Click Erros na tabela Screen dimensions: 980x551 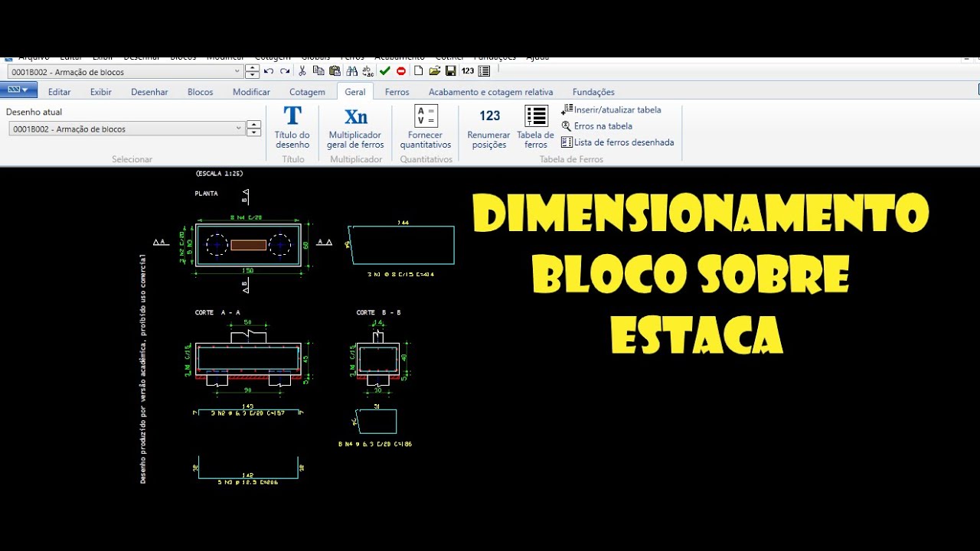[x=596, y=126]
